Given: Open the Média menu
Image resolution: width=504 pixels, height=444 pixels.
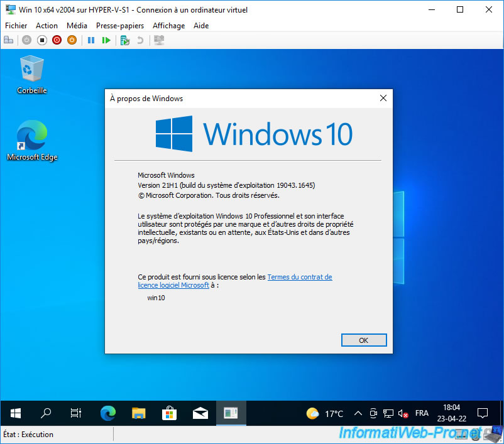Looking at the screenshot, I should click(x=77, y=26).
